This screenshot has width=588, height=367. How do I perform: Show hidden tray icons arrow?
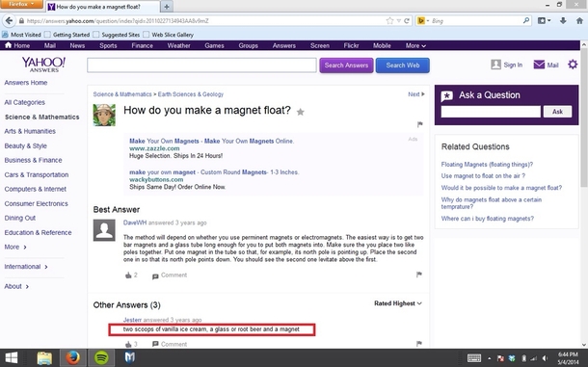(489, 358)
